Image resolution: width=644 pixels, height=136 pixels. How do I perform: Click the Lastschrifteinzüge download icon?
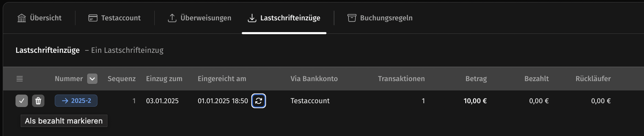pos(252,18)
